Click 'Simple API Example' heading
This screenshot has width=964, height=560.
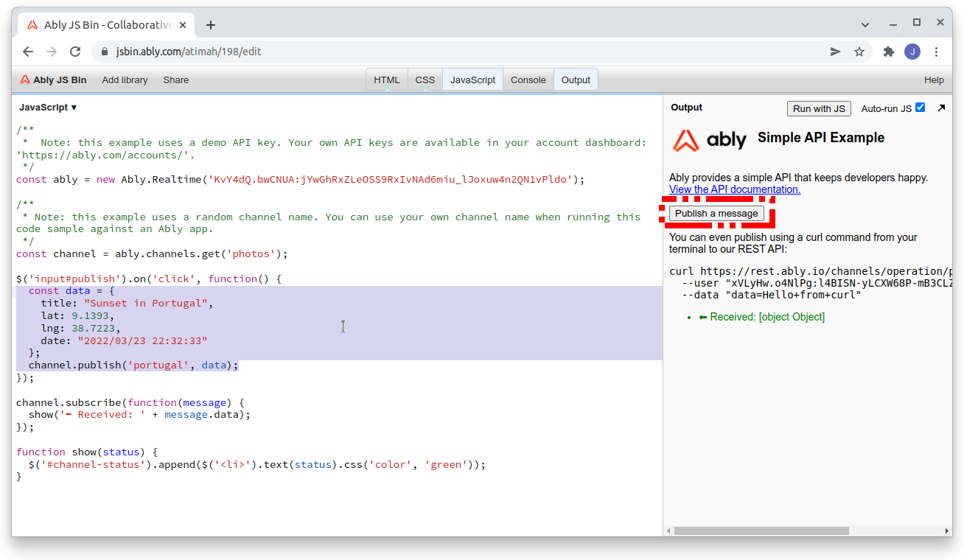[x=821, y=138]
